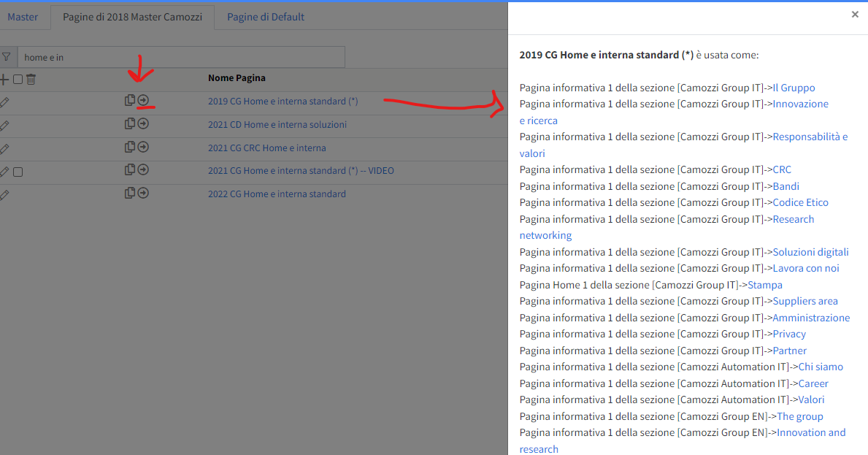Open the CRC link in panel

782,169
